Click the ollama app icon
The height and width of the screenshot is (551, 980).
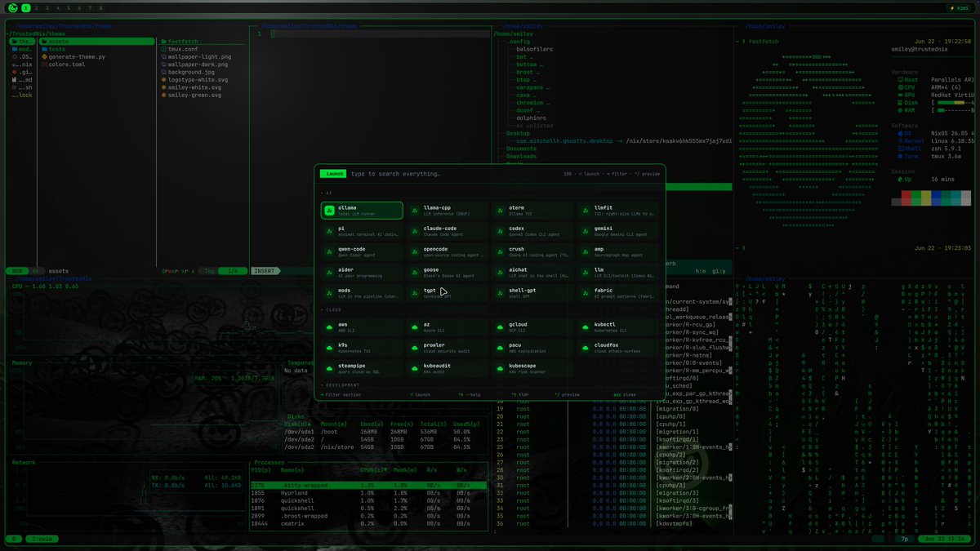pos(329,211)
